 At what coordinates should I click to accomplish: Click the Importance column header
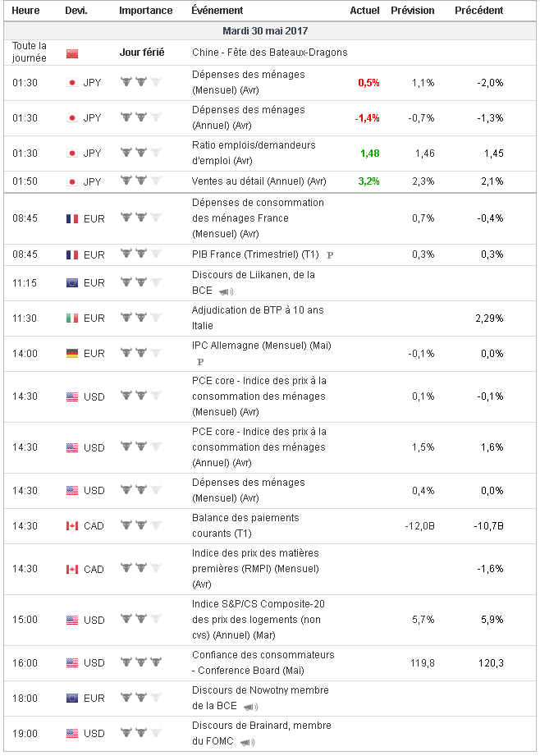pyautogui.click(x=145, y=11)
